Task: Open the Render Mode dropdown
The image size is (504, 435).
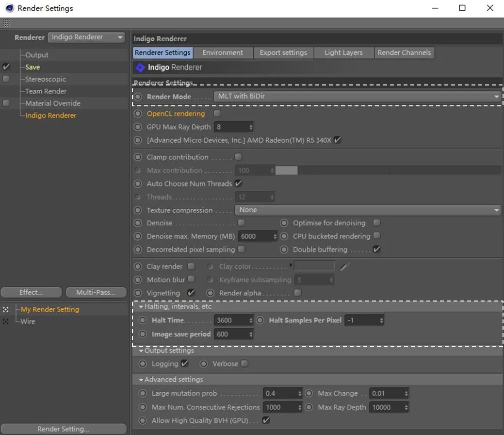Action: (x=357, y=97)
